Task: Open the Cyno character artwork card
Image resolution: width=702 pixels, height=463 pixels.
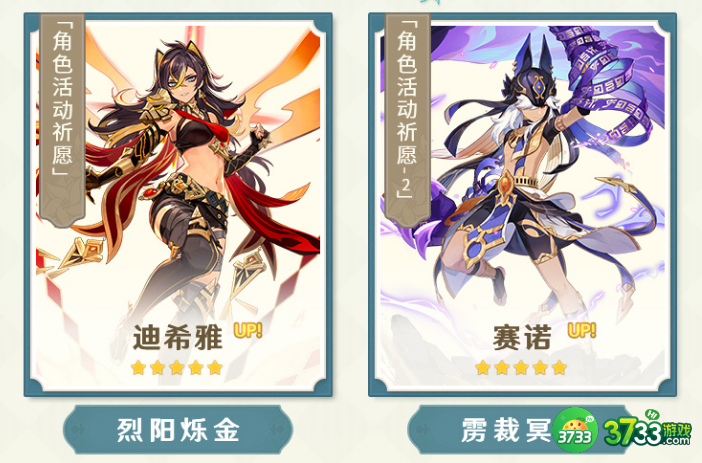Action: pos(522,205)
